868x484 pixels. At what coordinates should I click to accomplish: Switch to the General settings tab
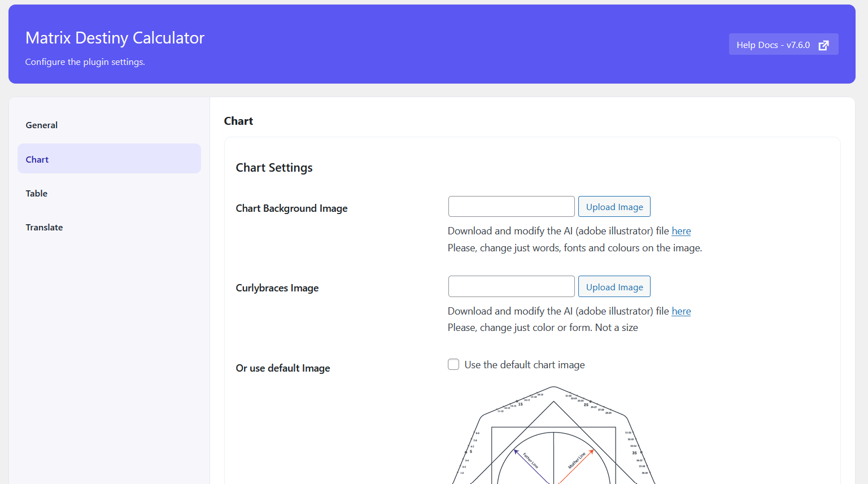tap(42, 125)
